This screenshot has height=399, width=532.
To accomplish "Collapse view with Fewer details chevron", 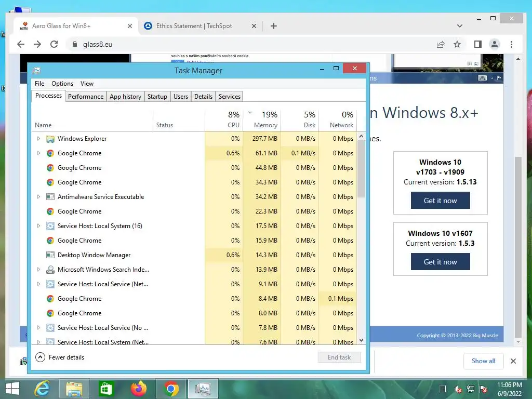I will point(40,357).
